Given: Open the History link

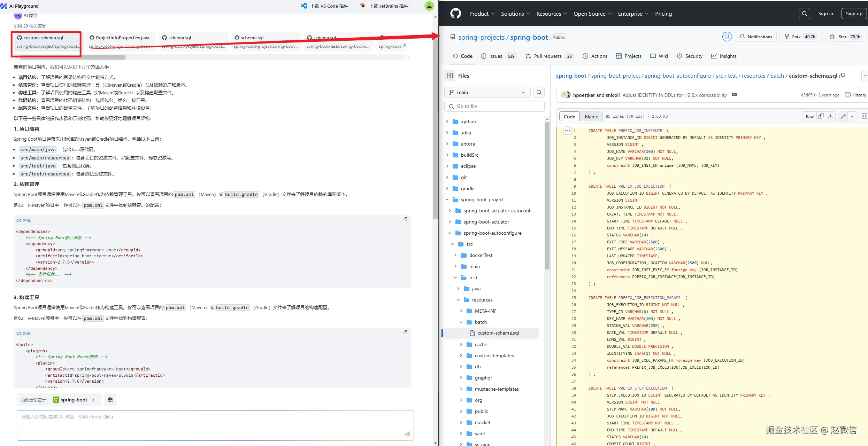Looking at the screenshot, I should pyautogui.click(x=856, y=95).
